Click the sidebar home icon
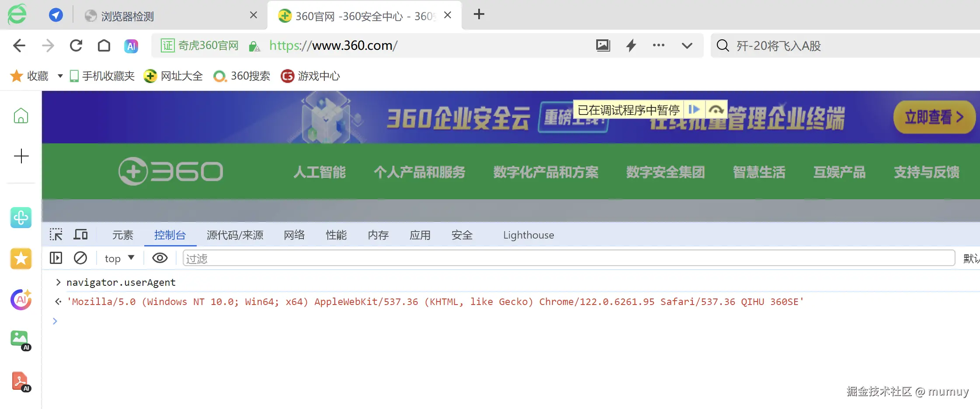This screenshot has width=980, height=409. coord(21,116)
